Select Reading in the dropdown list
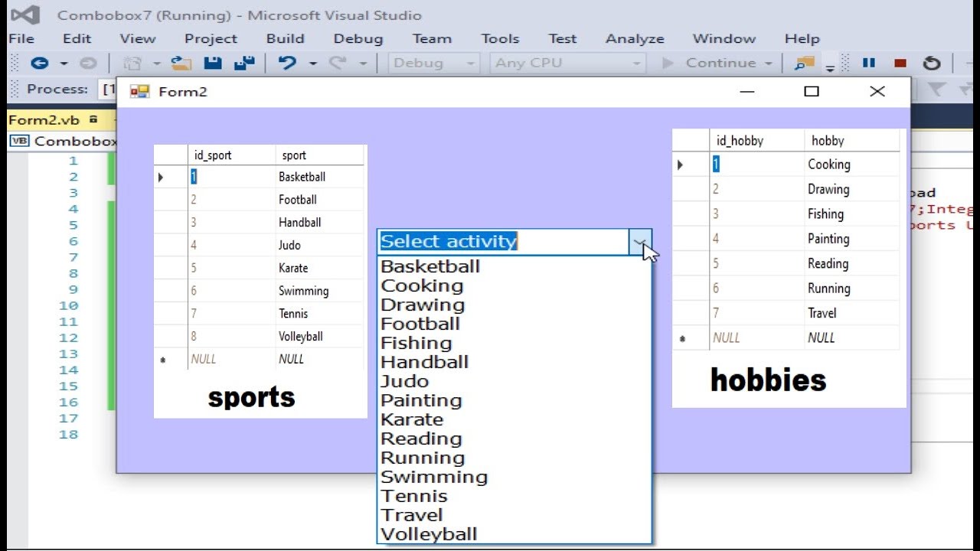The image size is (980, 551). pos(514,439)
